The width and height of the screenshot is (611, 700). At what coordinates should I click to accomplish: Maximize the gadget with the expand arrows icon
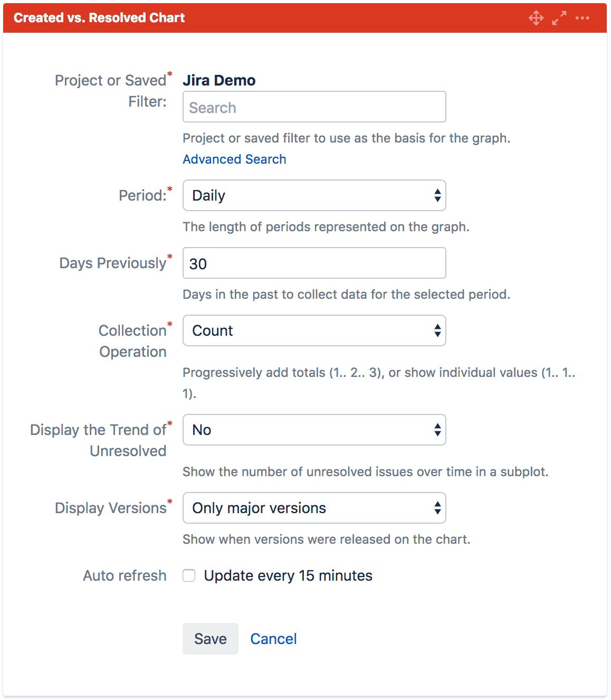559,18
